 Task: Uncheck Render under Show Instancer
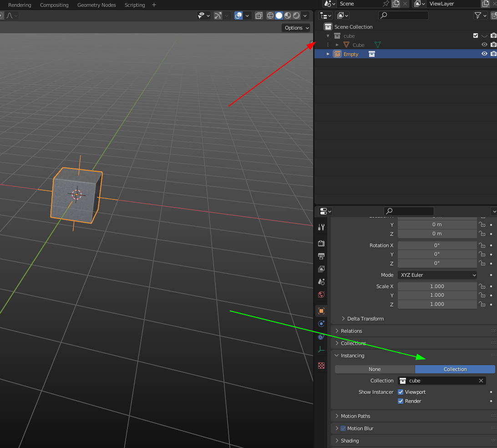coord(401,401)
